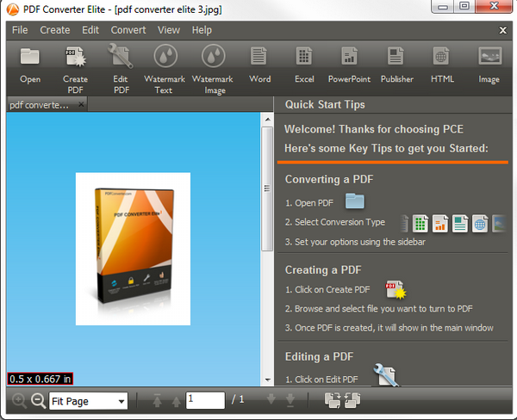Convert to Image using toolbar icon
Image resolution: width=517 pixels, height=420 pixels.
(490, 56)
